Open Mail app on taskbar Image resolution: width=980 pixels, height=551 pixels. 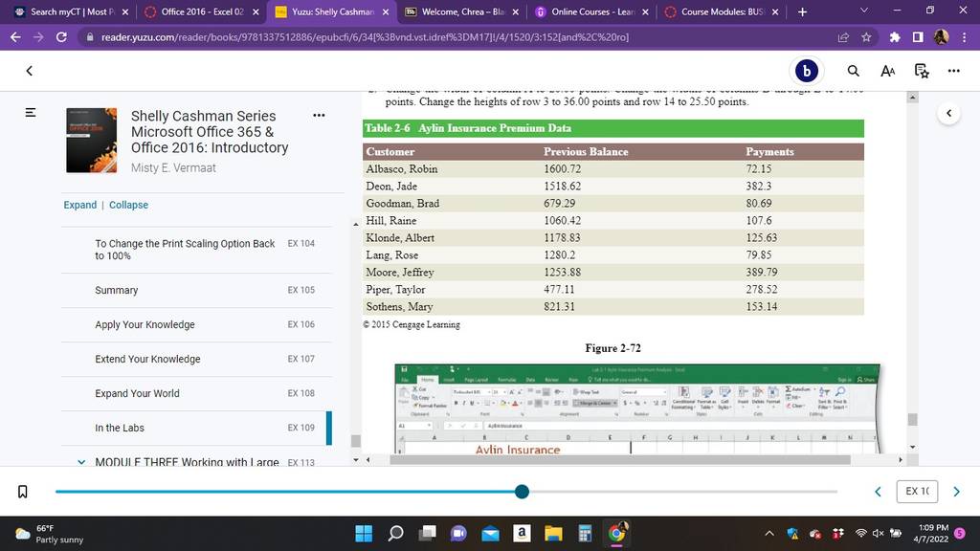click(490, 533)
